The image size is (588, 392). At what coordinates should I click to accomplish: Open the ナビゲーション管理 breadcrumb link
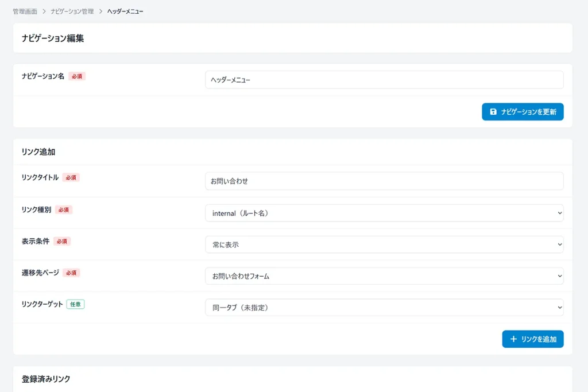coord(72,11)
